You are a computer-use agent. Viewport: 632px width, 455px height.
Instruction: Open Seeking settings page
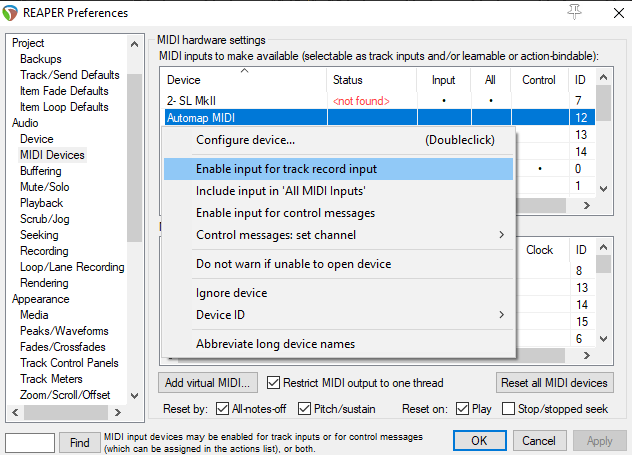pos(39,235)
